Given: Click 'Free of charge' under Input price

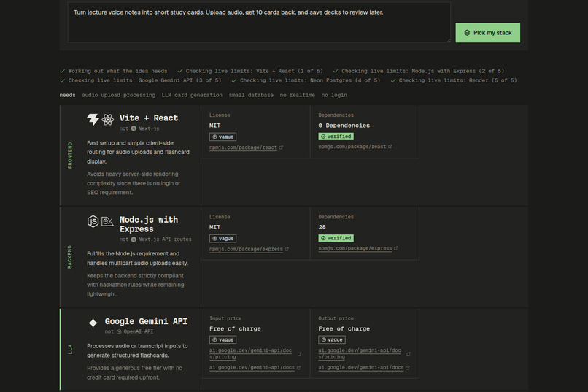Looking at the screenshot, I should (235, 329).
